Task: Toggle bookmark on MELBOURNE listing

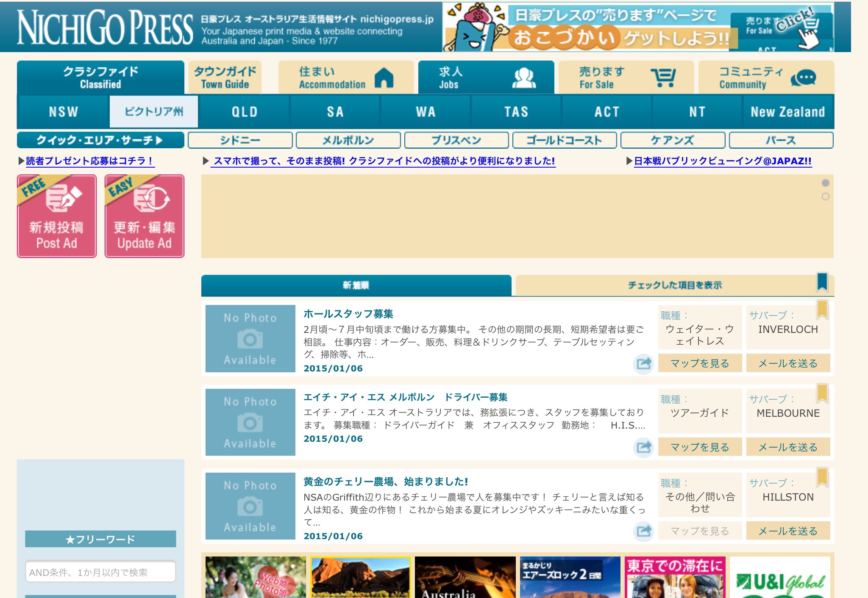Action: click(822, 393)
